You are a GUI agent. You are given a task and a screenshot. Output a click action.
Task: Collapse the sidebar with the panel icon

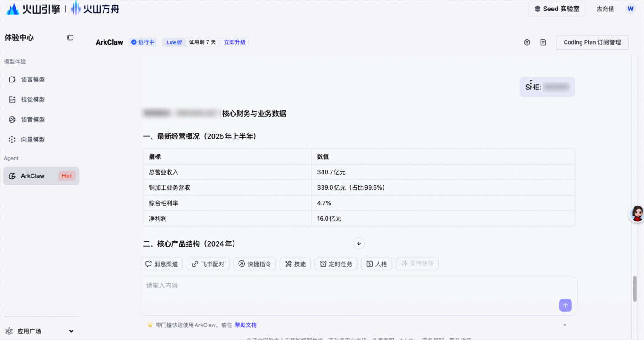[x=70, y=37]
